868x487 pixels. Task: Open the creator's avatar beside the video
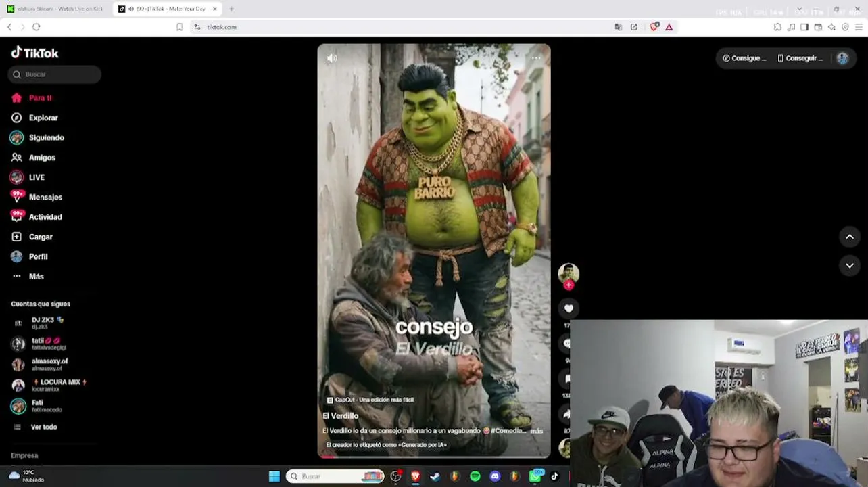coord(569,273)
